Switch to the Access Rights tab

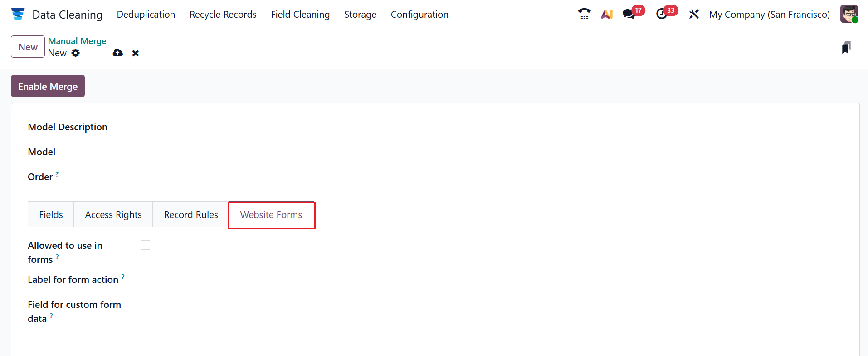(x=113, y=215)
